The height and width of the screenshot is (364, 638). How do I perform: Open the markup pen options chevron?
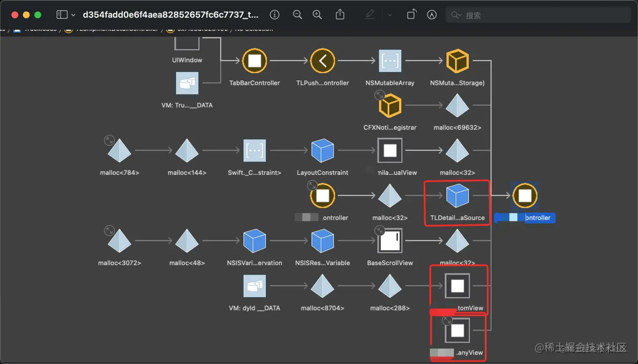coord(390,15)
